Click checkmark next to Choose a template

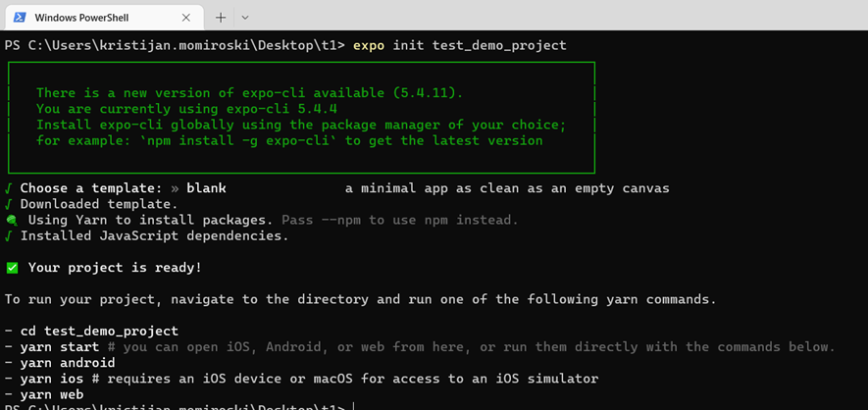tap(8, 188)
